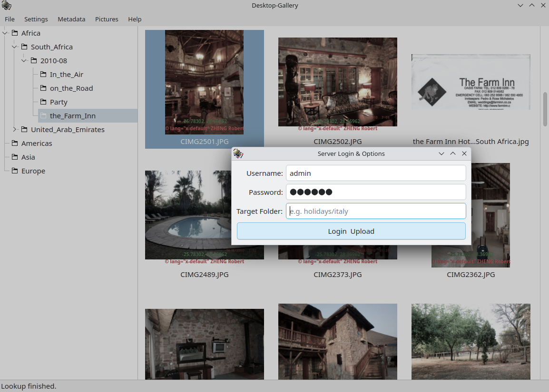The width and height of the screenshot is (549, 392).
Task: Click the Desktop-Gallery title bar app icon
Action: (x=7, y=6)
